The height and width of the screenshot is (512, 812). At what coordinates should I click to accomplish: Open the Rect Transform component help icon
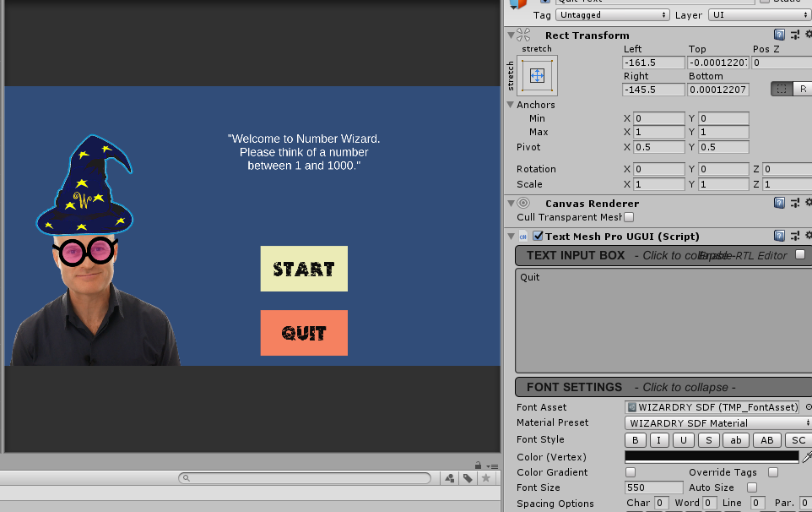(778, 34)
